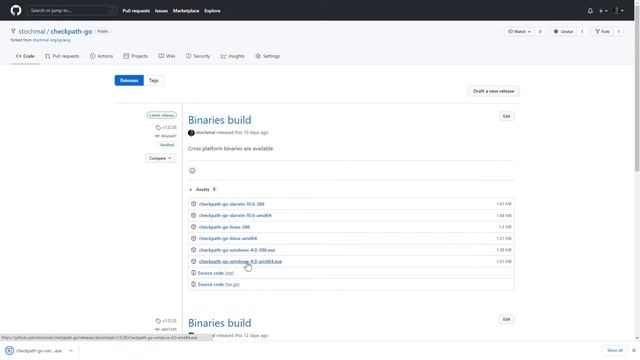The width and height of the screenshot is (640, 360).
Task: Add a reaction with the smiley icon
Action: 192,171
